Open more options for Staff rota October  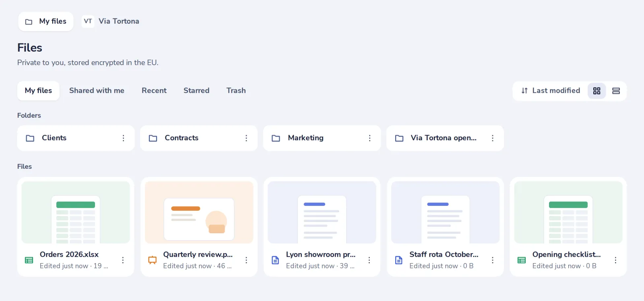tap(492, 260)
